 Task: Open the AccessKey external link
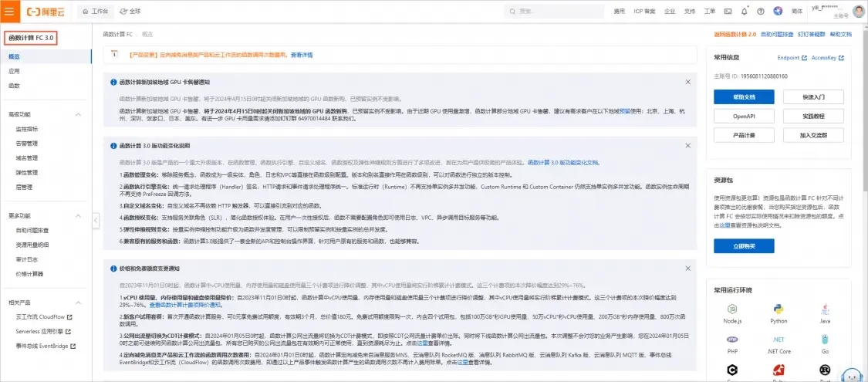[x=828, y=58]
